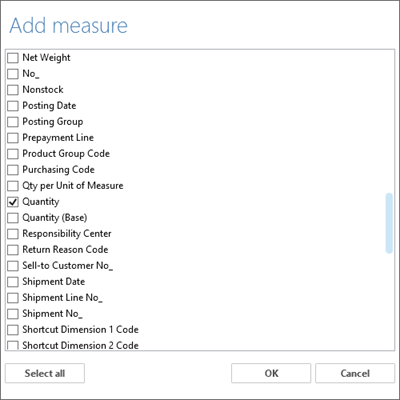Screen dimensions: 400x400
Task: Uncheck the Quantity checkbox
Action: tap(13, 202)
